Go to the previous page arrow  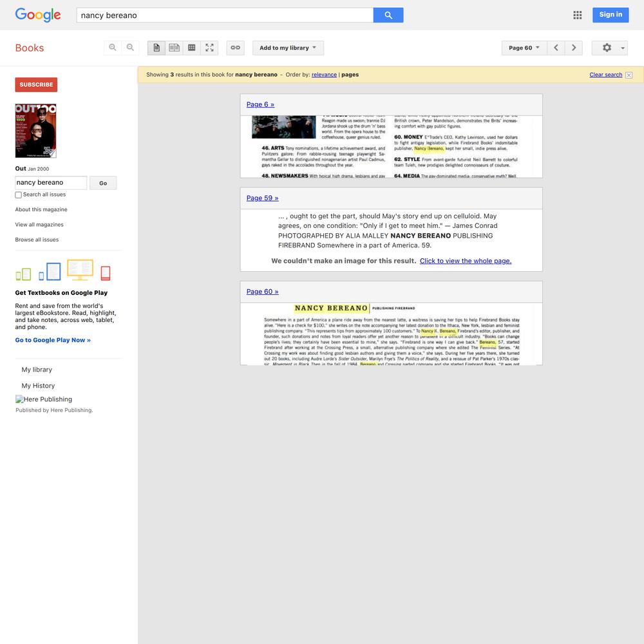tap(556, 48)
